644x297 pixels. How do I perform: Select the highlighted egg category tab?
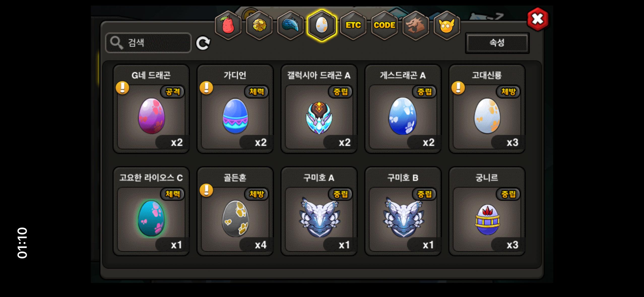322,25
